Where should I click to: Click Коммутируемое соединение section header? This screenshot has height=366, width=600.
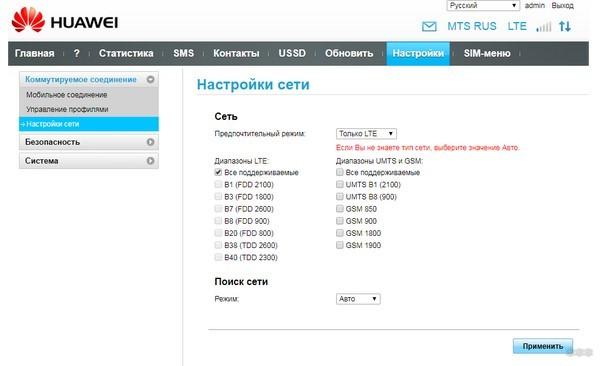click(89, 79)
